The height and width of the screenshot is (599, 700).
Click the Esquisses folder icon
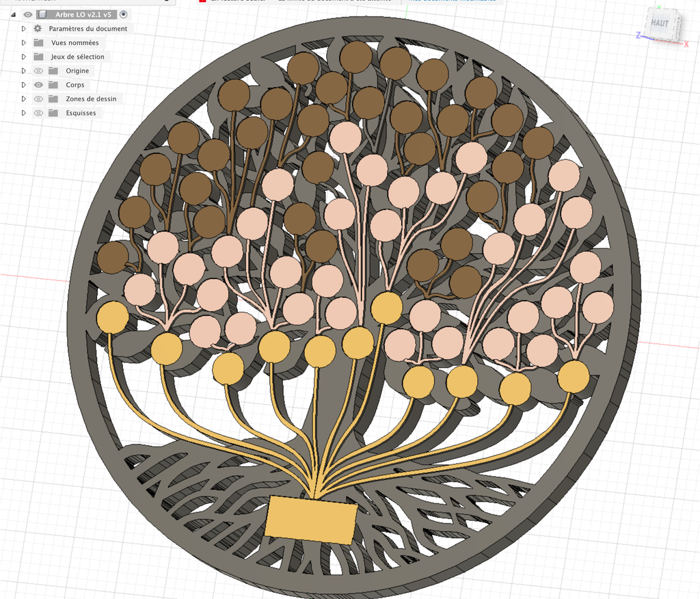click(53, 113)
